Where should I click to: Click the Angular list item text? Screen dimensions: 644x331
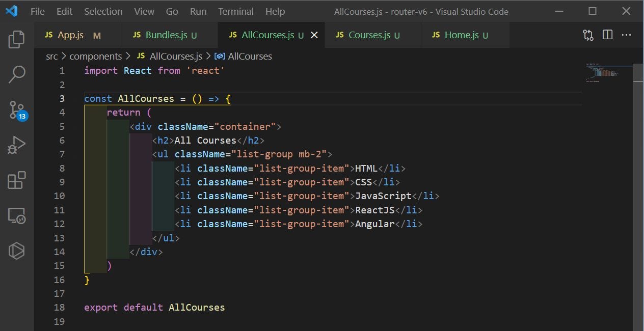(x=374, y=224)
